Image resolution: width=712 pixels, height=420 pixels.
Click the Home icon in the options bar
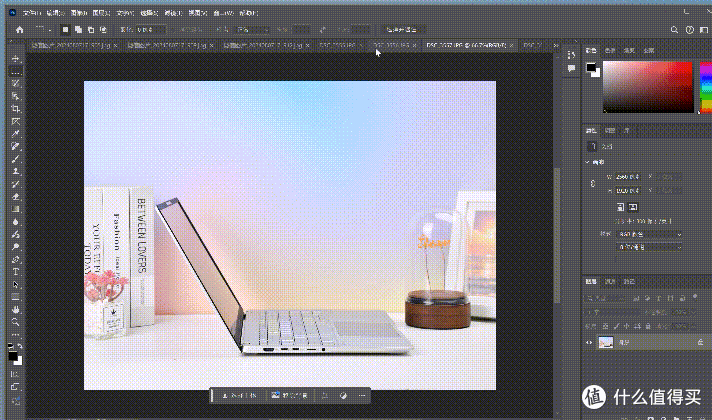coord(20,30)
